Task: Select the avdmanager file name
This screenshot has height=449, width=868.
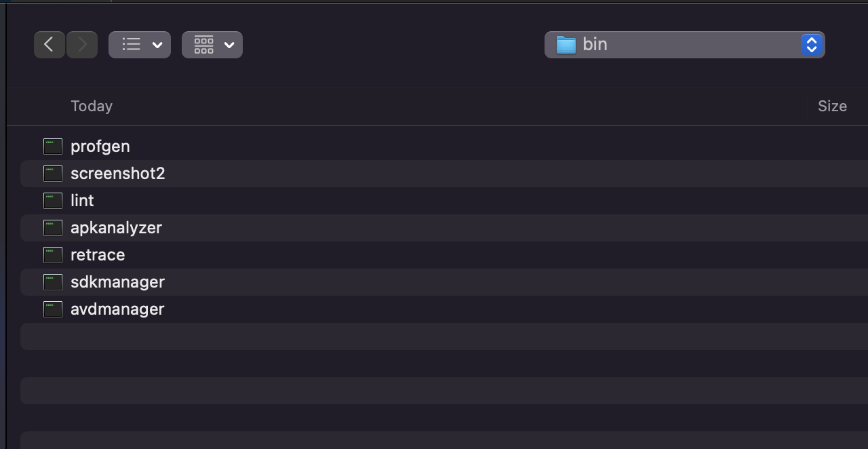Action: tap(117, 309)
